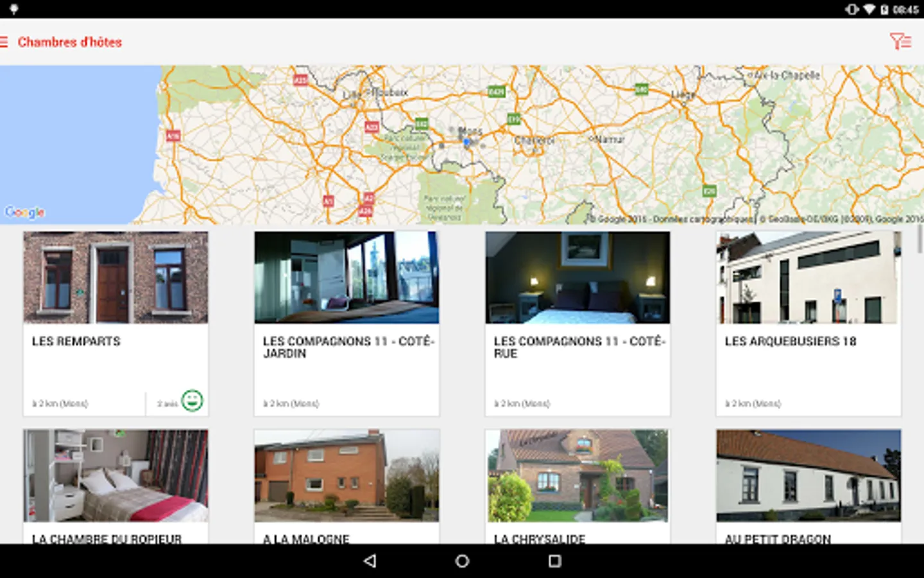
Task: Open the hamburger navigation menu
Action: [x=4, y=42]
